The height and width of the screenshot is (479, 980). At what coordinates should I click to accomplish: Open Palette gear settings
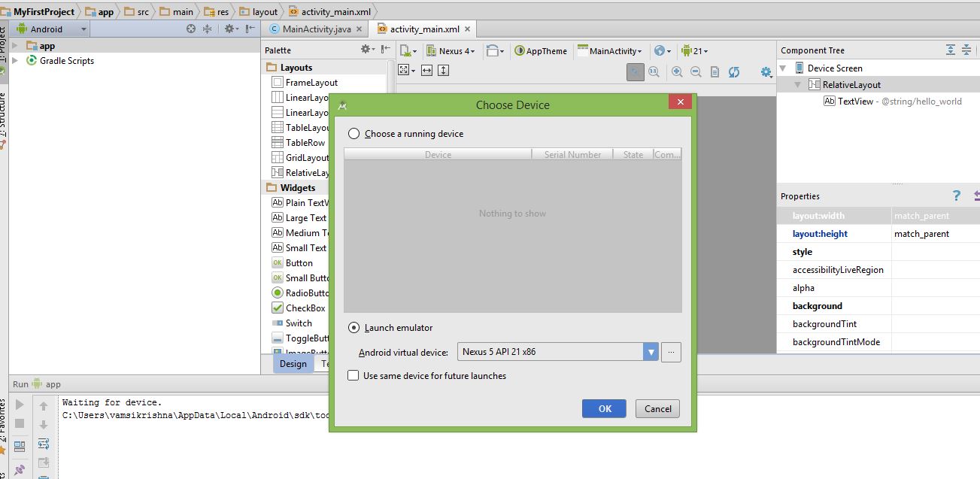click(x=367, y=50)
